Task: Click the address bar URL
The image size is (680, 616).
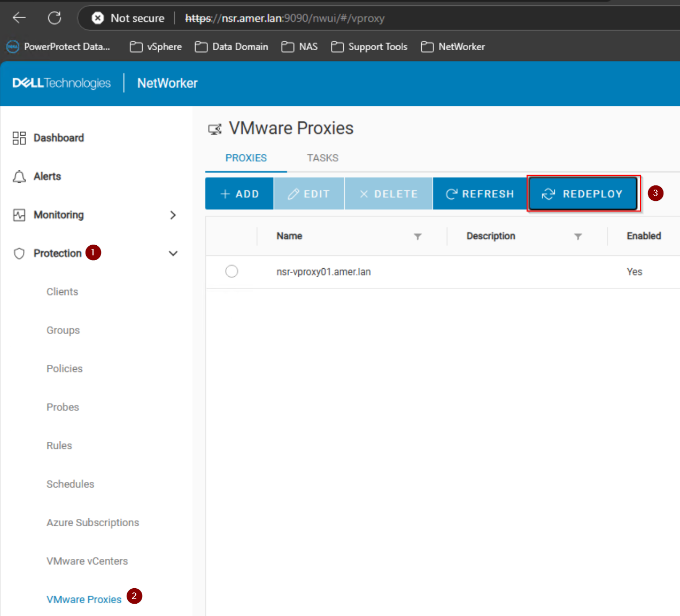Action: [x=285, y=18]
